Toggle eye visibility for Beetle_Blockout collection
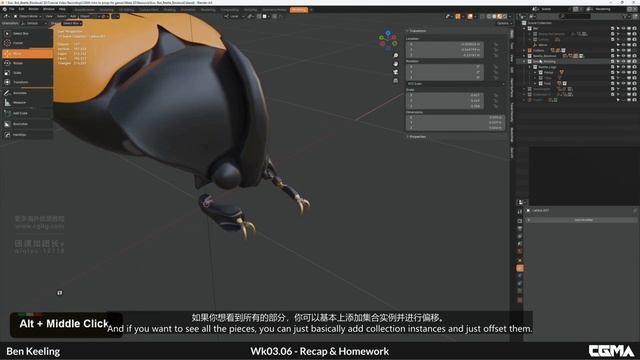This screenshot has height=360, width=640. coord(623,56)
